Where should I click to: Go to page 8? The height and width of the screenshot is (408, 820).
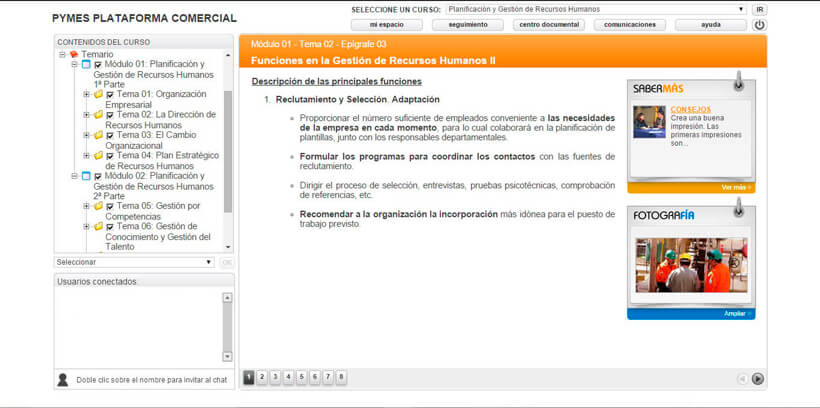[341, 377]
